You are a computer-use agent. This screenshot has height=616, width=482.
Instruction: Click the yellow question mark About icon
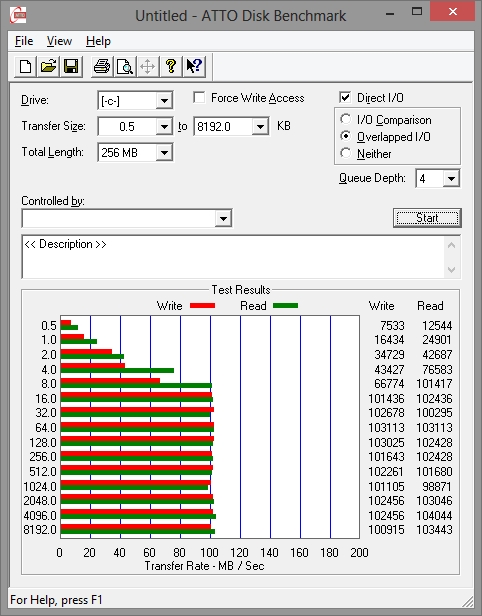coord(170,66)
